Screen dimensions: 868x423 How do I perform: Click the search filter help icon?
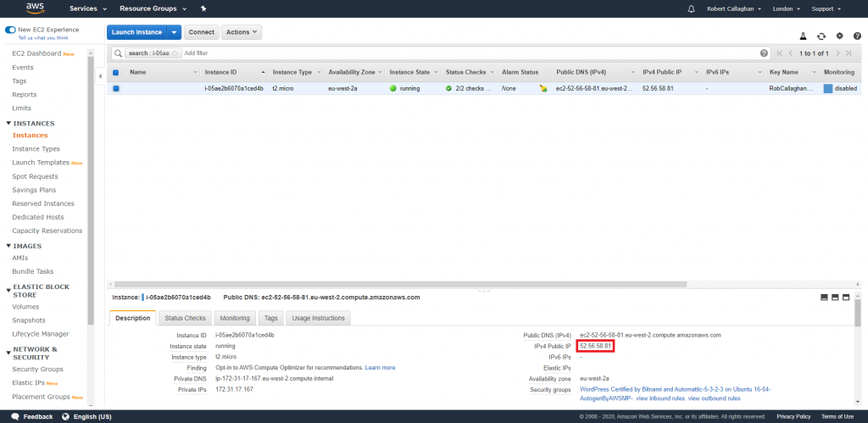[x=764, y=53]
